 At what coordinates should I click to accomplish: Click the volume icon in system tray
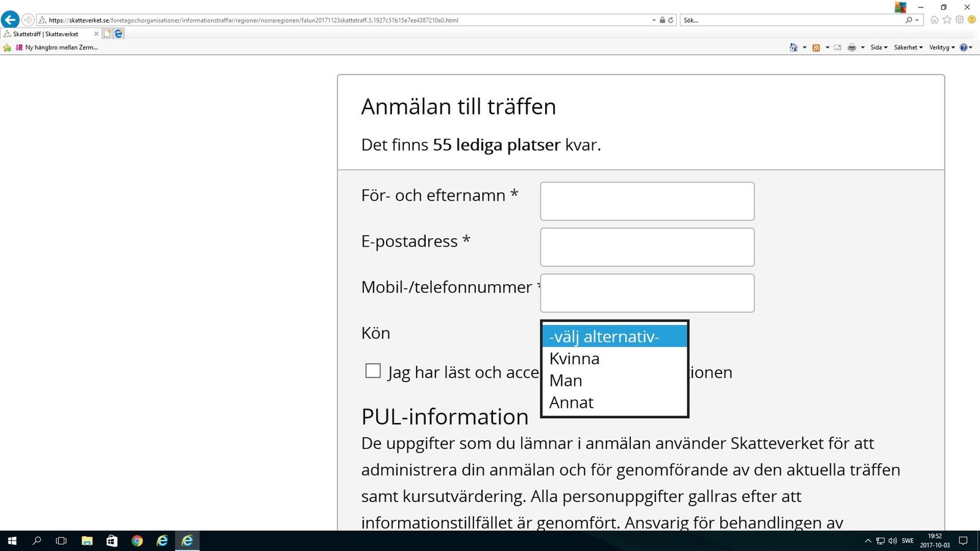point(892,541)
